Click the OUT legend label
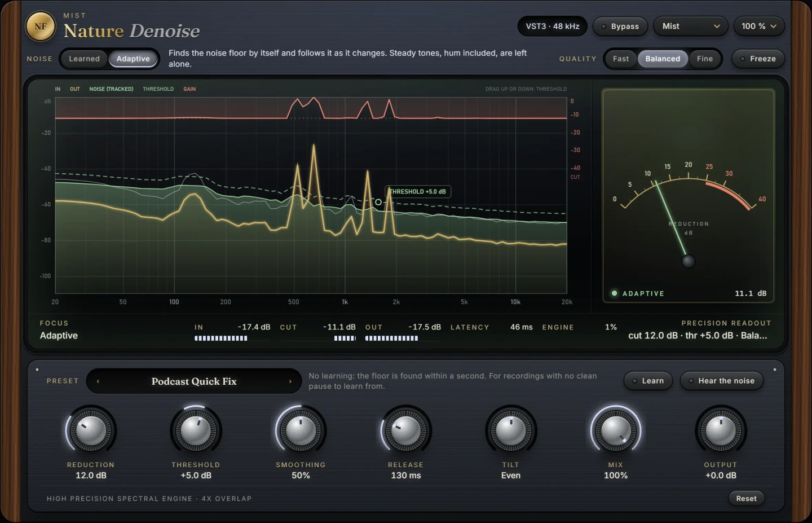This screenshot has height=523, width=812. tap(75, 89)
